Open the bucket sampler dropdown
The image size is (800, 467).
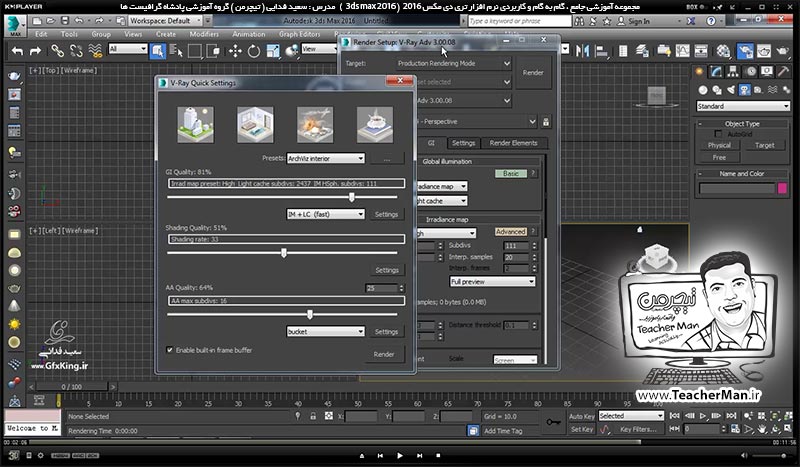(326, 332)
